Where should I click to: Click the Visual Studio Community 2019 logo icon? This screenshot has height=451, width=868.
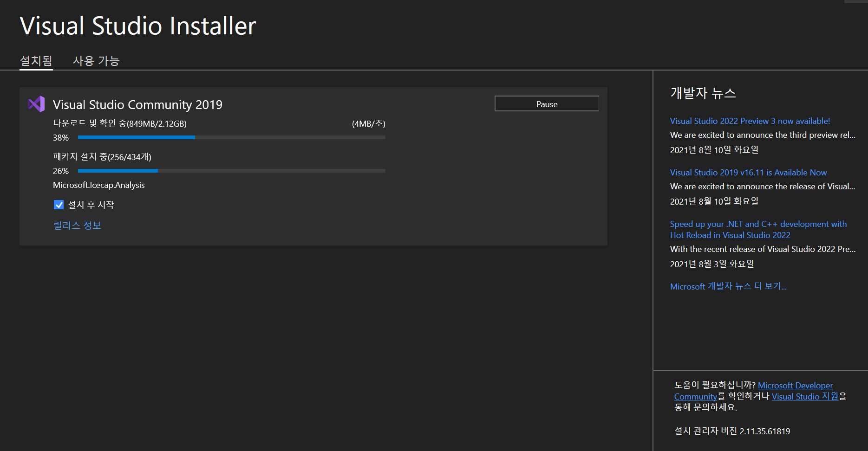tap(36, 104)
